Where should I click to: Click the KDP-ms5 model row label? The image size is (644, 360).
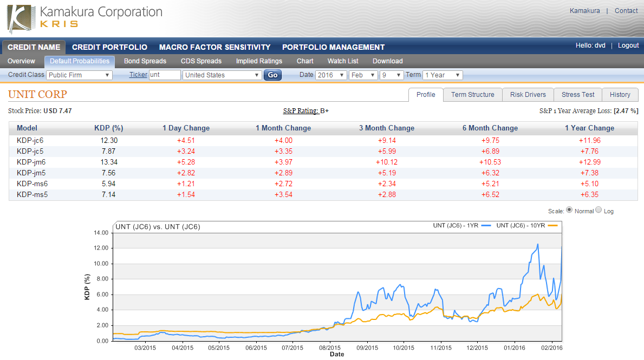pos(32,194)
